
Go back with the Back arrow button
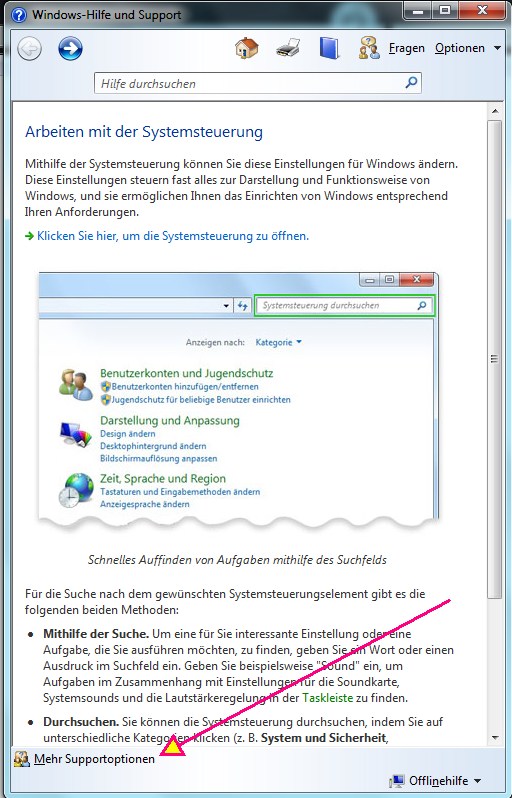tap(30, 49)
